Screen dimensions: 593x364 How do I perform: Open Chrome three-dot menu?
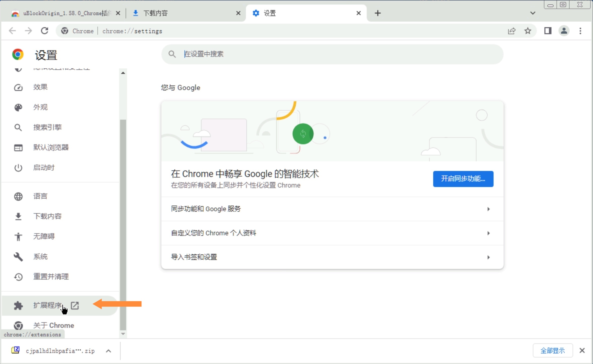tap(580, 31)
